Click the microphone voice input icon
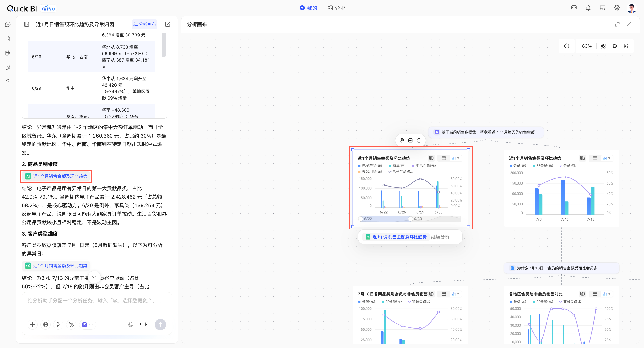Viewport: 644px width, 348px height. tap(131, 325)
